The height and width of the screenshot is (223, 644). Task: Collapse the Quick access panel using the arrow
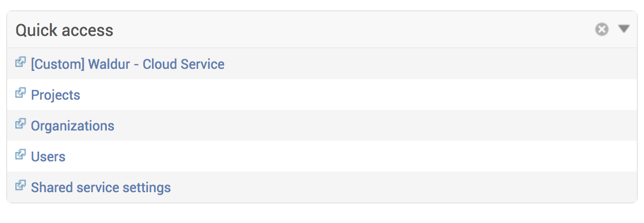point(623,29)
